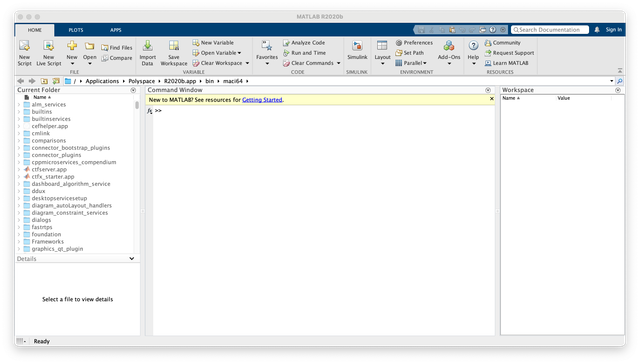Click maci64 in the path bar
This screenshot has height=364, width=640.
(233, 81)
